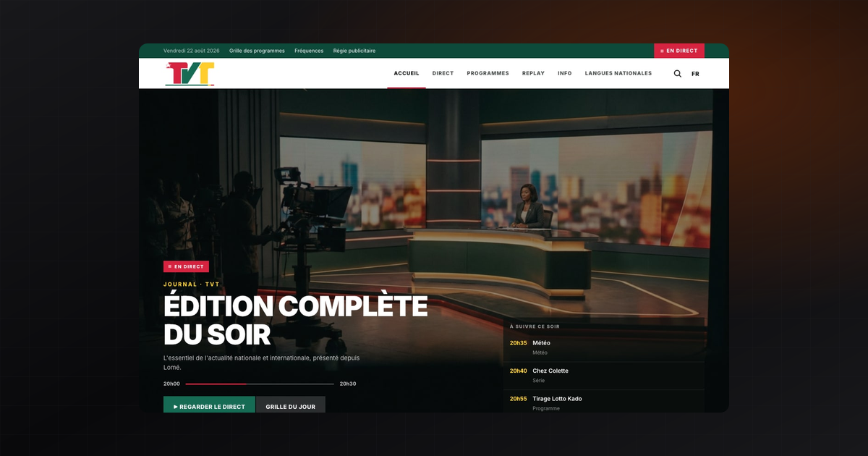Open the search magnifier icon

click(678, 74)
